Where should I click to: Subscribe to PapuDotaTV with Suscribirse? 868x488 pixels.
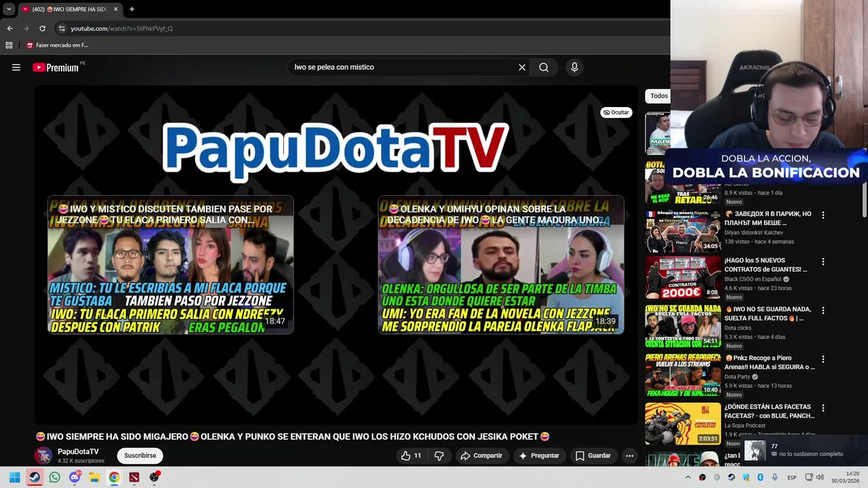tap(140, 455)
